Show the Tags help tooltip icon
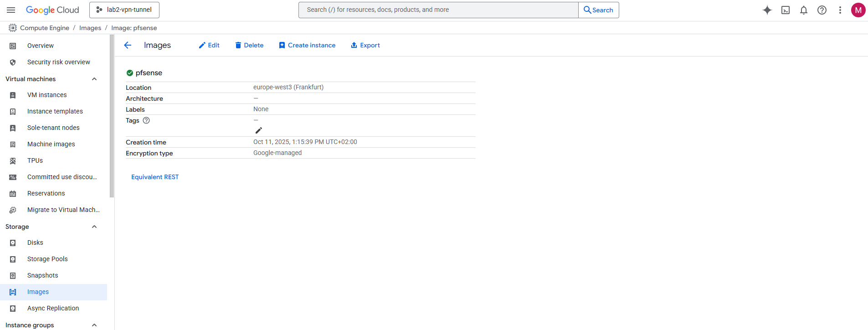The width and height of the screenshot is (868, 330). point(146,120)
